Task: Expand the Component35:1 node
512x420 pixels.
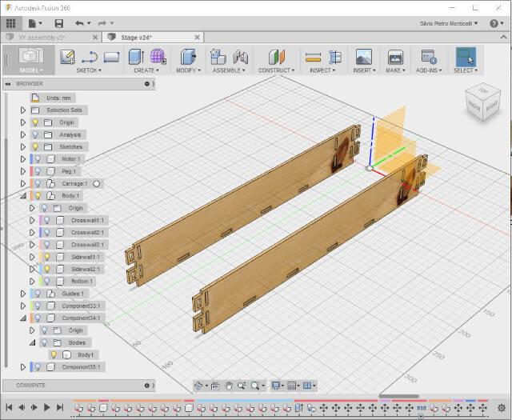Action: point(23,367)
